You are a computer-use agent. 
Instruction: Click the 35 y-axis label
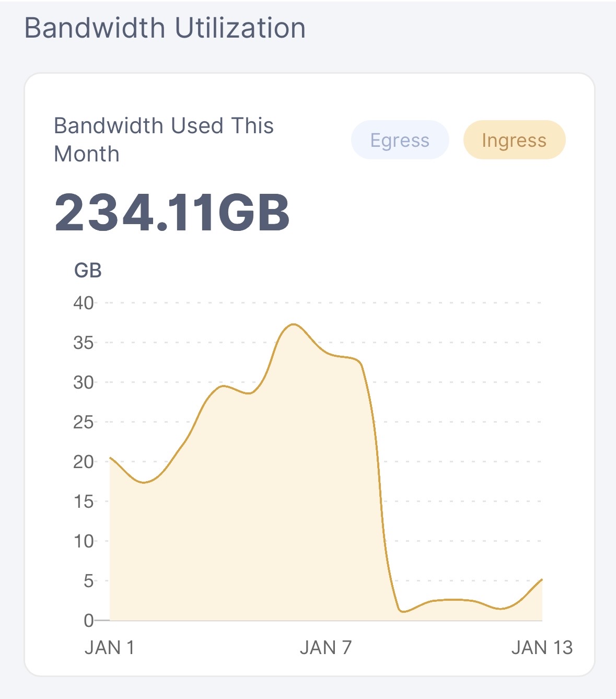[x=84, y=343]
